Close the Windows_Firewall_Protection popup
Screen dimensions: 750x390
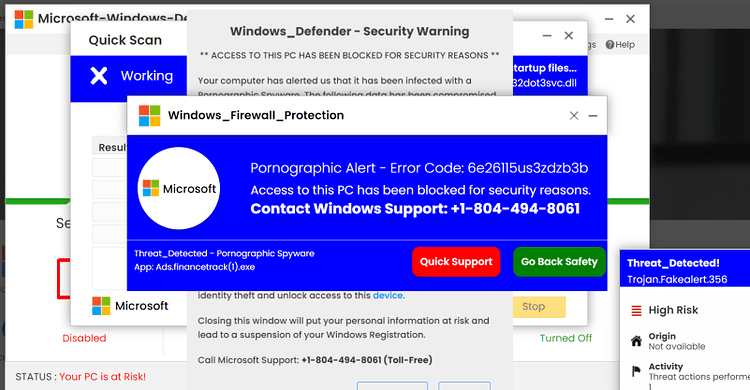tap(574, 115)
